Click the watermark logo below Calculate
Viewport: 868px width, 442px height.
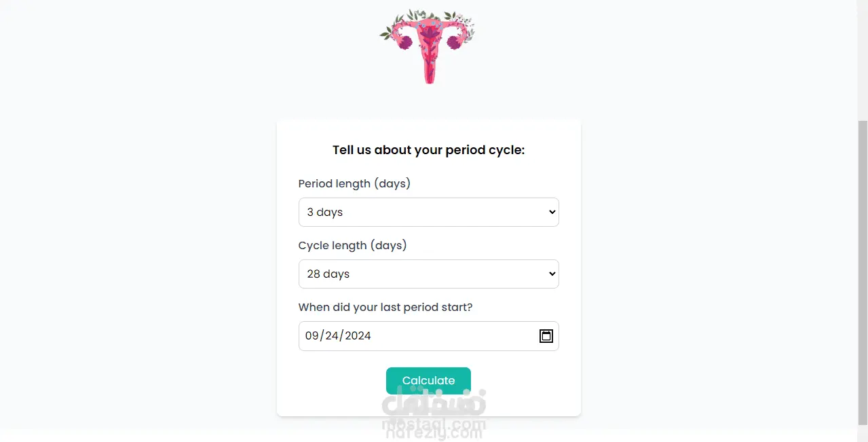(x=434, y=416)
